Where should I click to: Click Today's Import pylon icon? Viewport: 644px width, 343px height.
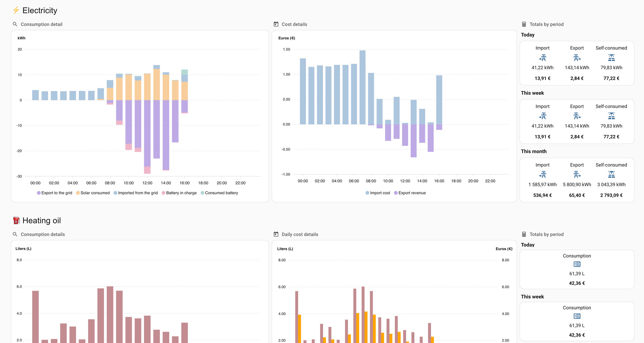(x=542, y=58)
